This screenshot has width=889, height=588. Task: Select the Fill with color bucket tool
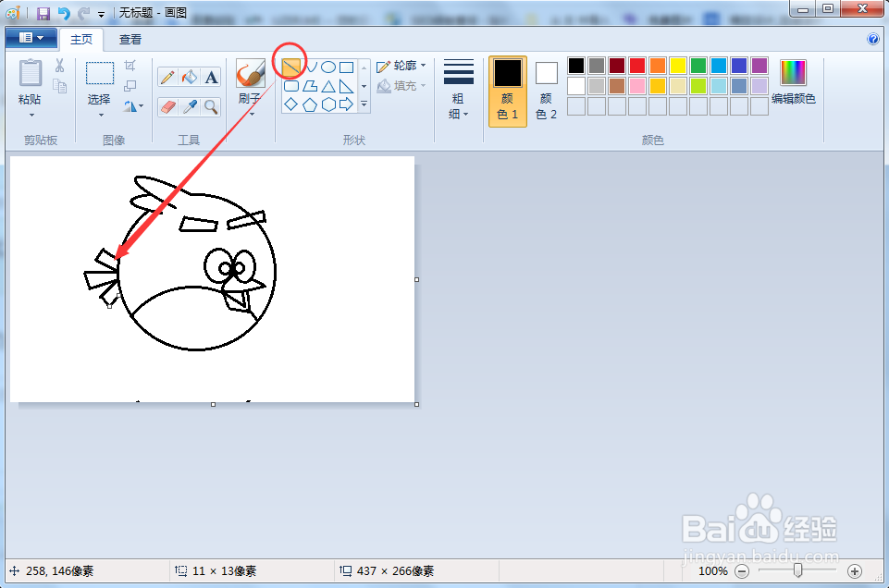tap(190, 77)
